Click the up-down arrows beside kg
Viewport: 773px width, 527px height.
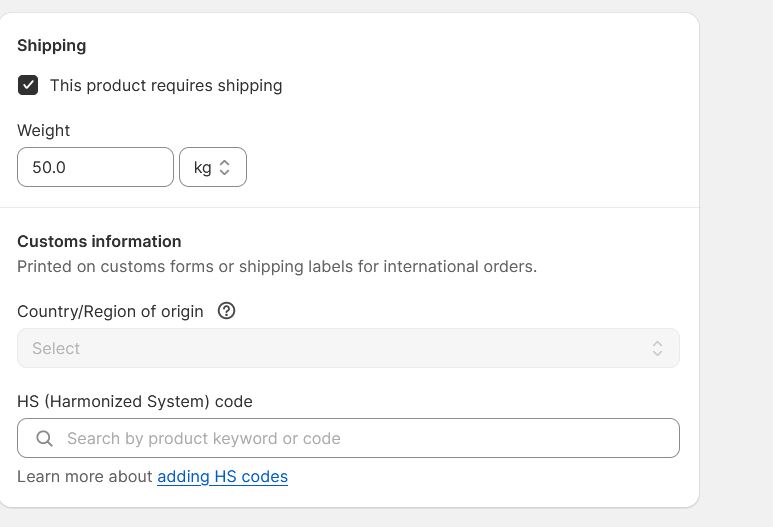pyautogui.click(x=224, y=167)
